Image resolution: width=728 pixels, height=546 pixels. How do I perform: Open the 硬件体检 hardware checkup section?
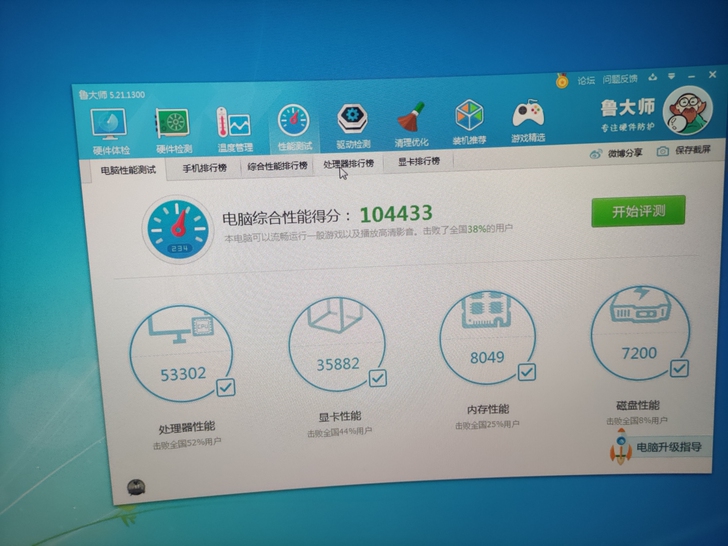(x=110, y=131)
